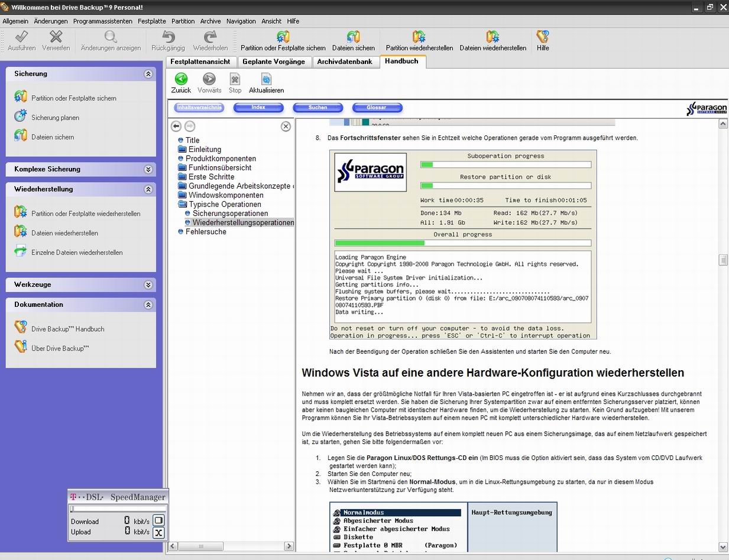Open the Navigation menu
The width and height of the screenshot is (729, 560).
(x=241, y=21)
